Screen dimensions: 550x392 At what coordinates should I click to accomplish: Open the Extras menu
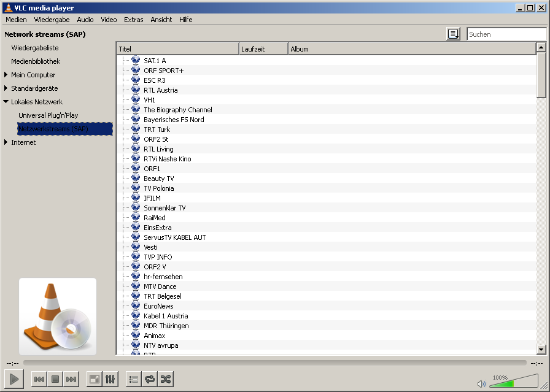coord(133,20)
